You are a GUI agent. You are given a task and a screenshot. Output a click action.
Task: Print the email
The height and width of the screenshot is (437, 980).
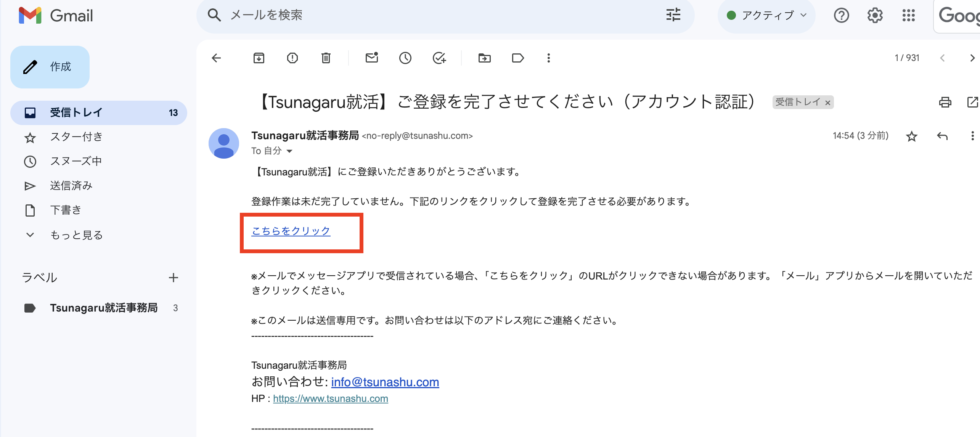coord(945,102)
